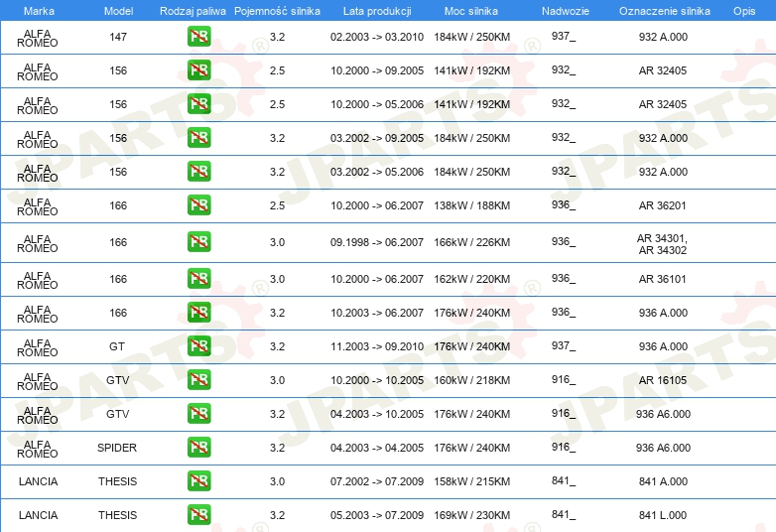Click the engine code '841 A.000'
The height and width of the screenshot is (532, 776).
[663, 481]
